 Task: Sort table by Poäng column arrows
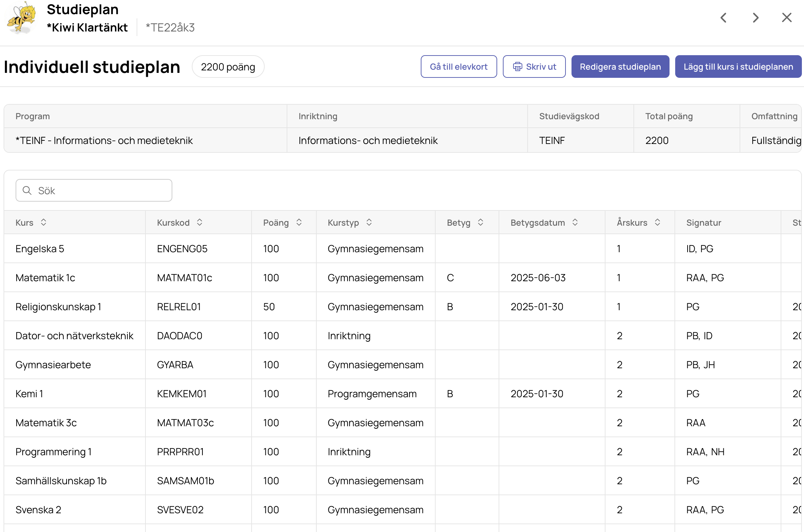299,222
